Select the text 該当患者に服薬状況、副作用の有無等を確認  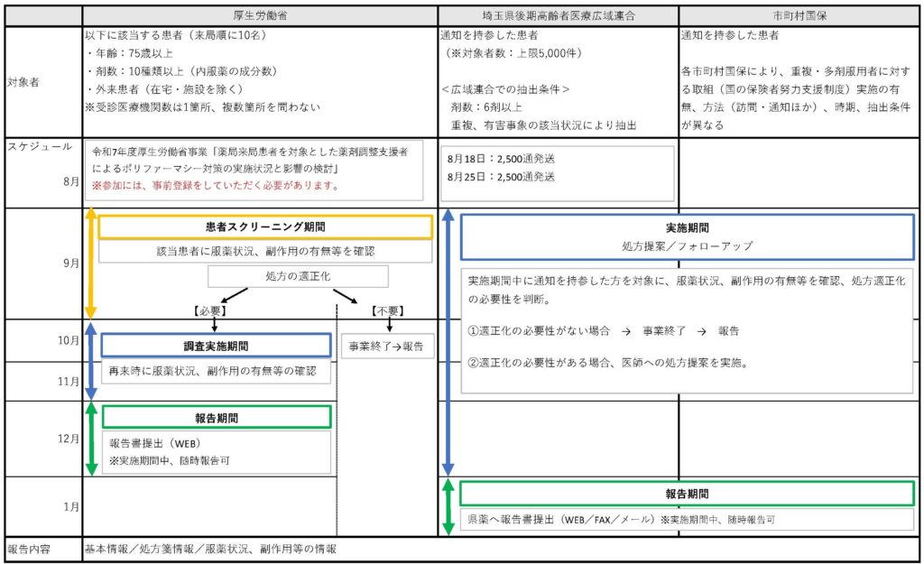tap(265, 252)
